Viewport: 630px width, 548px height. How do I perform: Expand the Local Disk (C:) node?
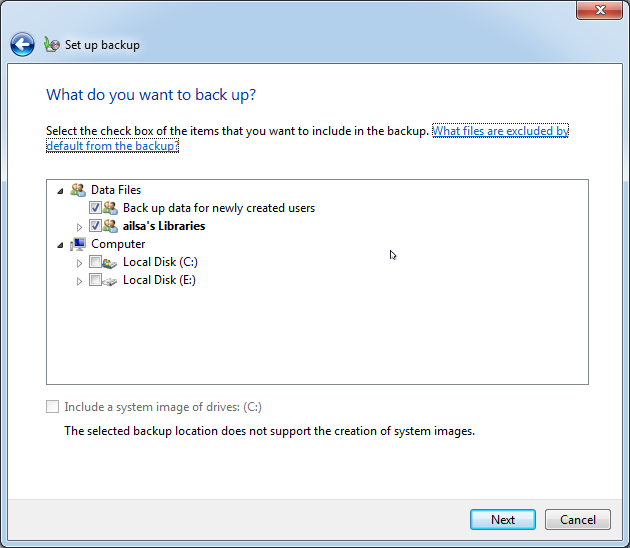pos(80,263)
